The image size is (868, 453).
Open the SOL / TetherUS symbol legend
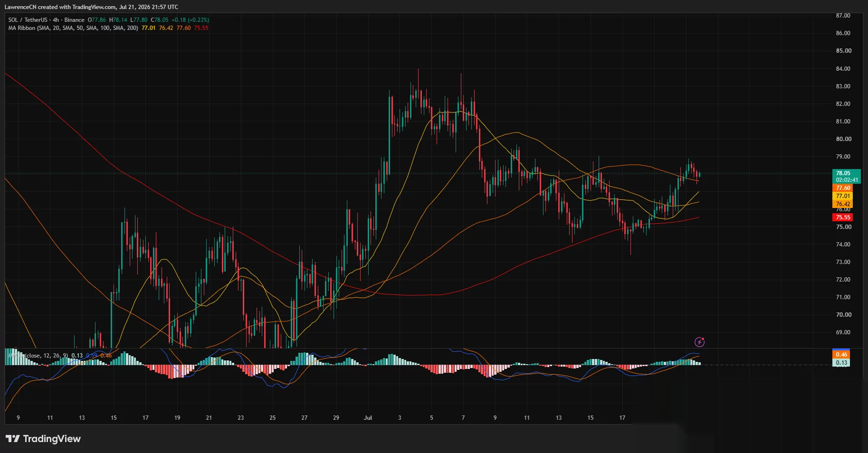point(46,20)
